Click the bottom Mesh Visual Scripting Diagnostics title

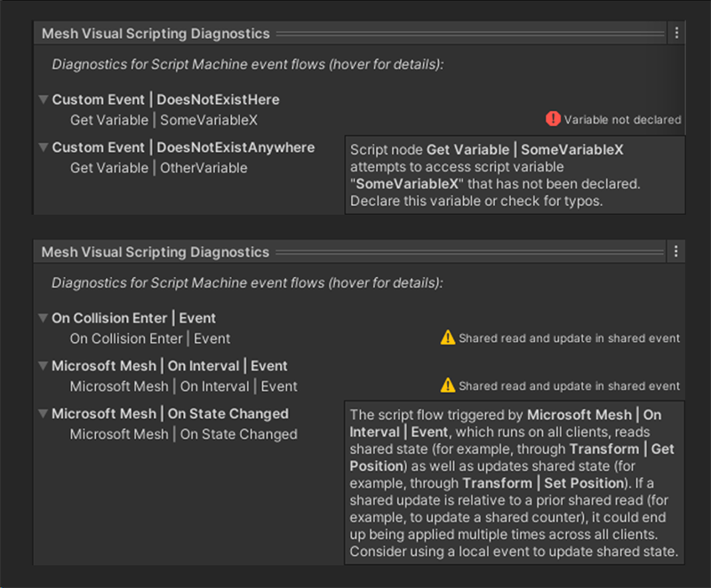(x=156, y=252)
